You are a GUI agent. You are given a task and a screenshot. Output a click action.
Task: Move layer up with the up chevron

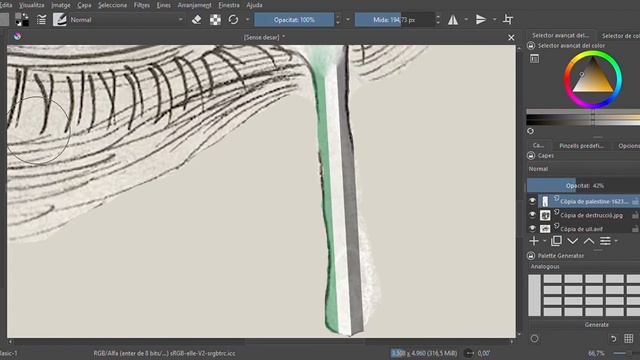click(x=589, y=241)
